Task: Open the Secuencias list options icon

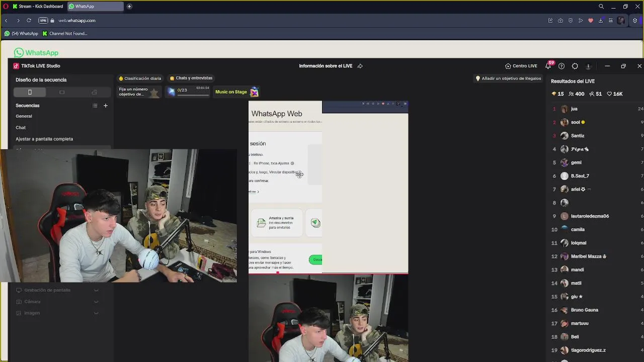Action: 95,106
